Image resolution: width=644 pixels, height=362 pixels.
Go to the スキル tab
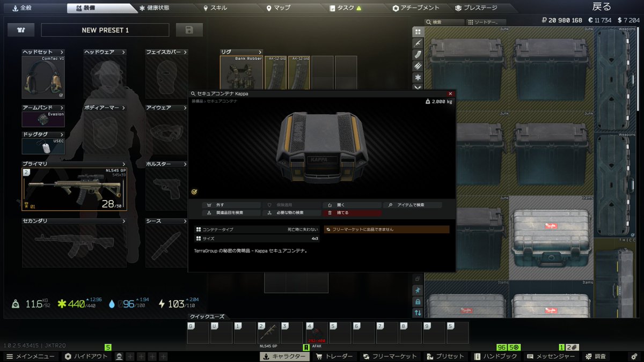click(215, 8)
